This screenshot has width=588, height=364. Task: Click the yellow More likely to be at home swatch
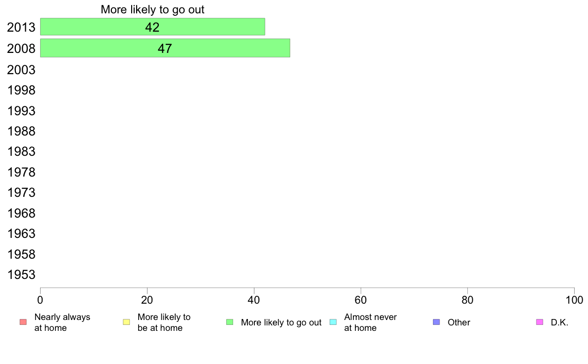[126, 322]
